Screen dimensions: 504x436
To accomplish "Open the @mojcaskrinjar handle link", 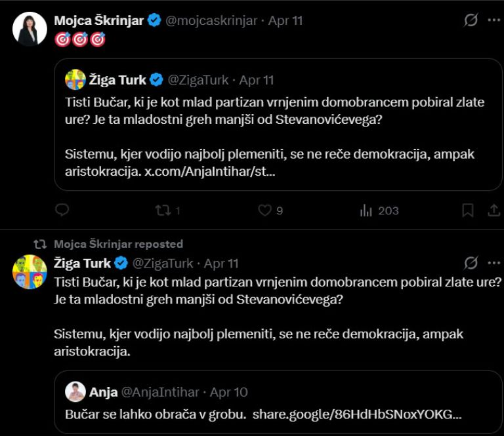I will tap(210, 20).
